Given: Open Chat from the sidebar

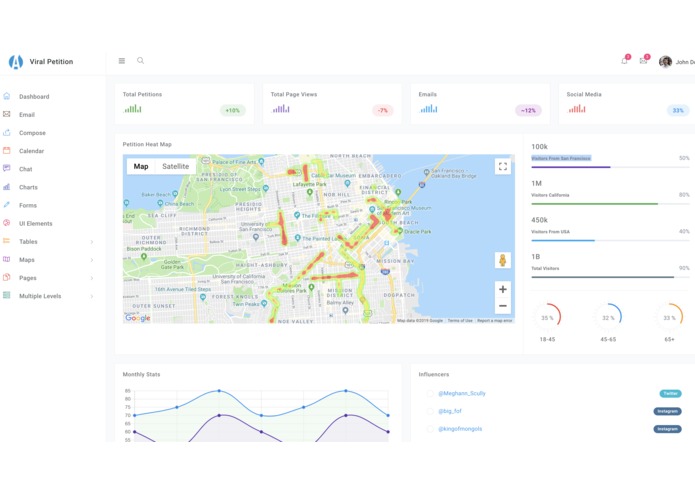Looking at the screenshot, I should 25,169.
